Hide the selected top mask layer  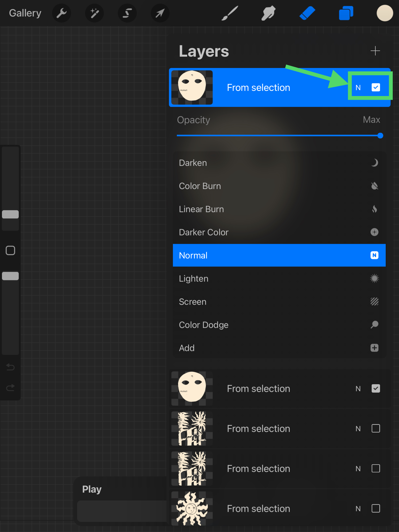pos(376,87)
